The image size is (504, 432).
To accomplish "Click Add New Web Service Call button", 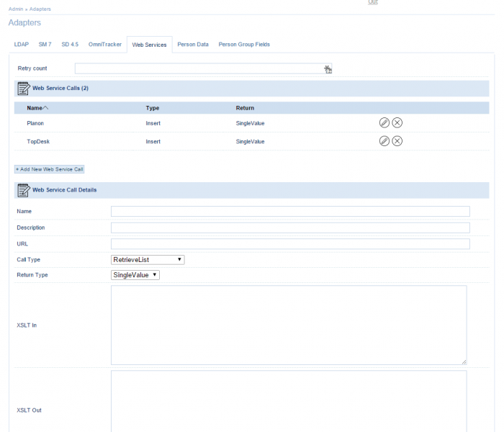I will pos(49,169).
